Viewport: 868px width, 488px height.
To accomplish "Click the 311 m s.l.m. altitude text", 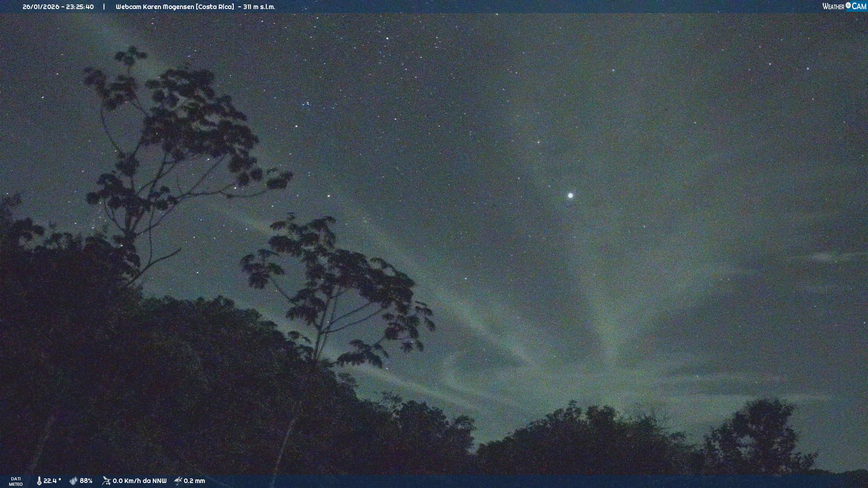I will pyautogui.click(x=259, y=7).
